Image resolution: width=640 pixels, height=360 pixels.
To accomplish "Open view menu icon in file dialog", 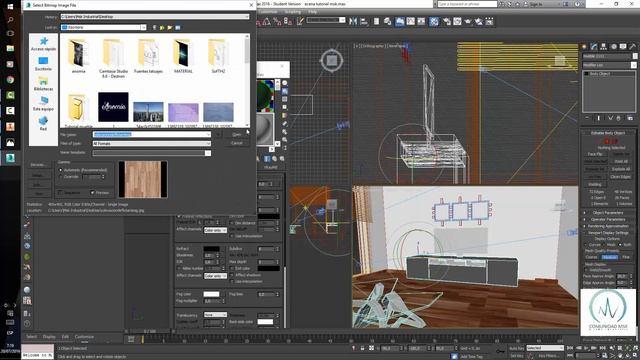I will coord(178,27).
